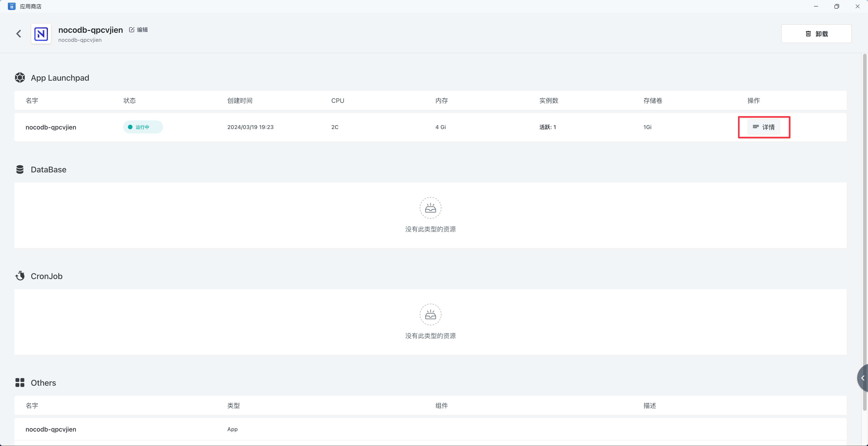Click the 编辑 edit label
The height and width of the screenshot is (446, 868).
(142, 30)
